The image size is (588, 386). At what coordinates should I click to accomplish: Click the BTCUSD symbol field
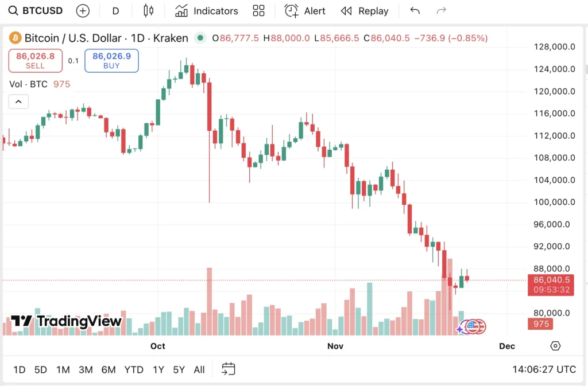(x=41, y=10)
